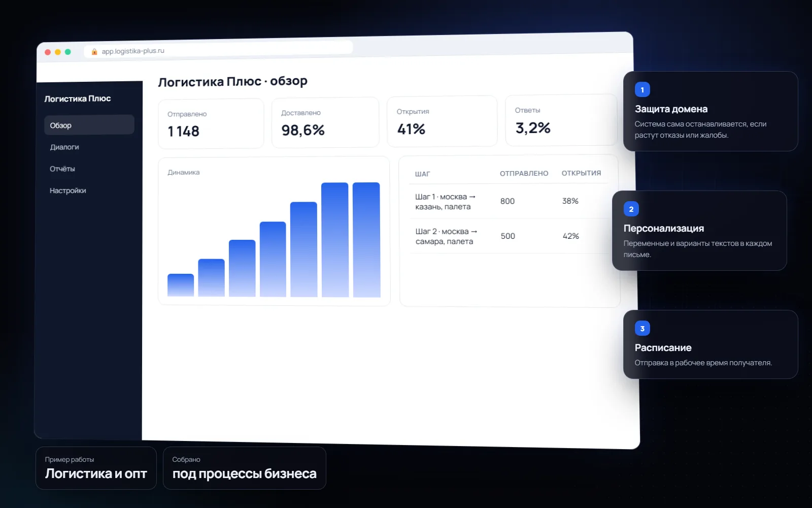812x508 pixels.
Task: Click the Расписание card title
Action: [x=663, y=348]
